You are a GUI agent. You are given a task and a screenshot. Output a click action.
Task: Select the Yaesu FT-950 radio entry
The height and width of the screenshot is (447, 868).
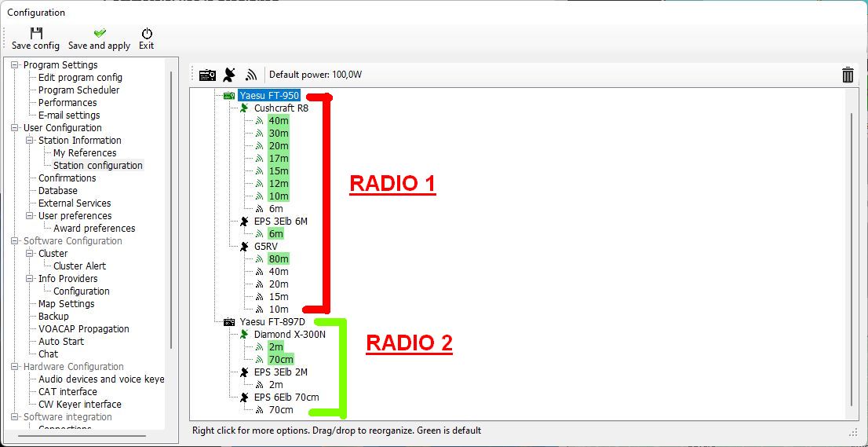[x=270, y=96]
